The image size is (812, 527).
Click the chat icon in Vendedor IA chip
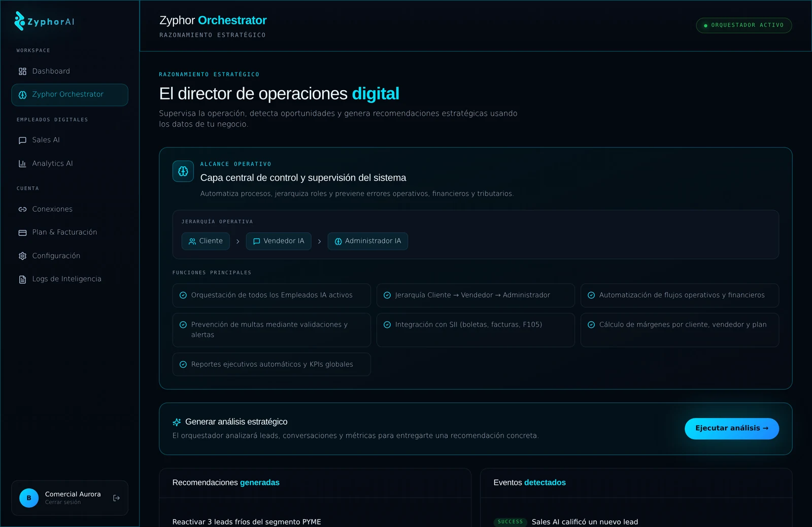[x=257, y=241]
